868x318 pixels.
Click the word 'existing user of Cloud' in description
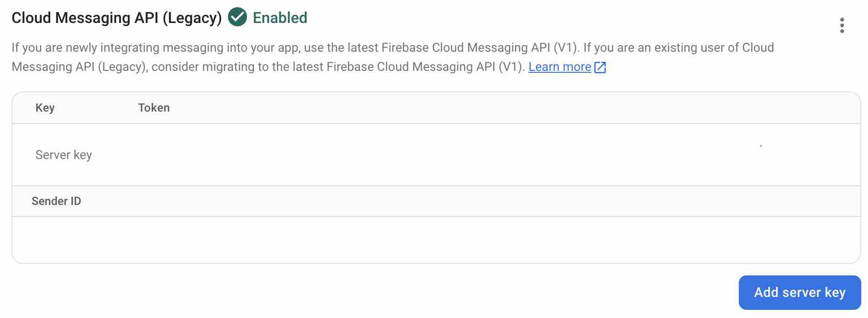click(714, 48)
